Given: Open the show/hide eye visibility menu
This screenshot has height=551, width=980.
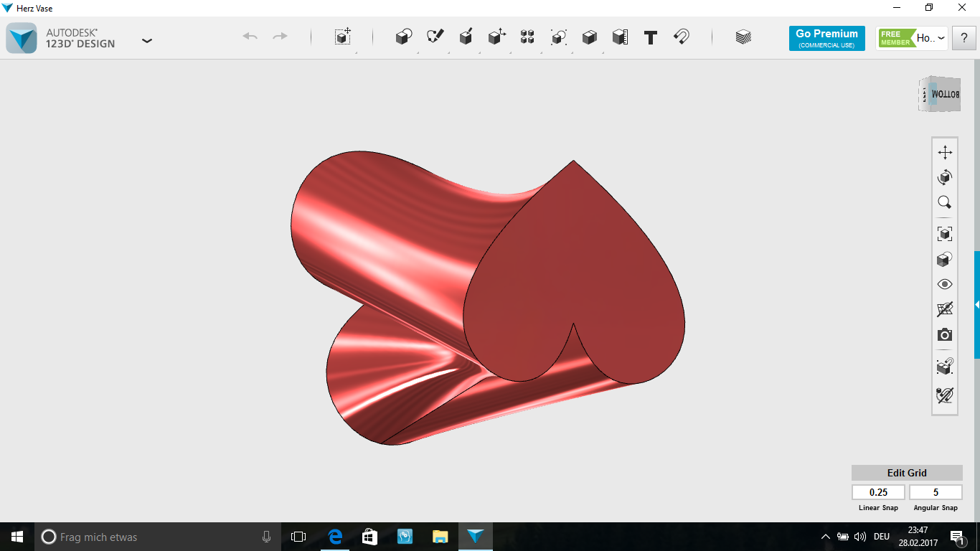Looking at the screenshot, I should (x=945, y=284).
